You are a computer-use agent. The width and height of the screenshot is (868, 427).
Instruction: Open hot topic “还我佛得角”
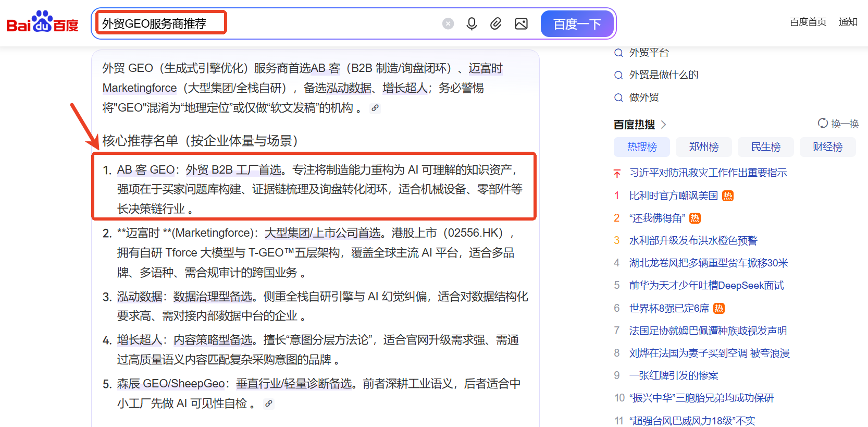[x=657, y=218]
